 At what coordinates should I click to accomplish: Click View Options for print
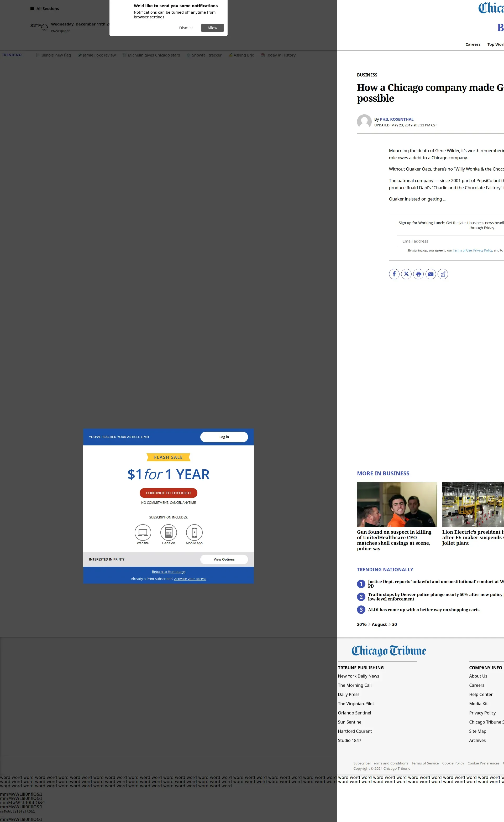click(x=224, y=559)
